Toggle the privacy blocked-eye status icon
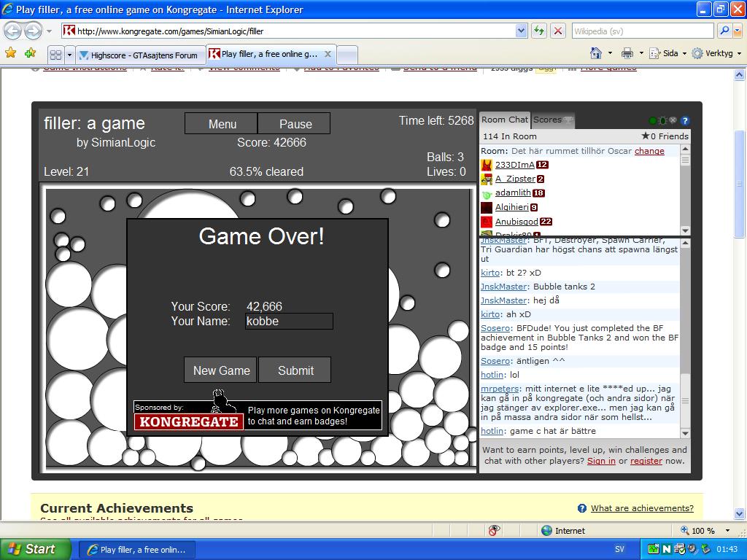 tap(494, 531)
